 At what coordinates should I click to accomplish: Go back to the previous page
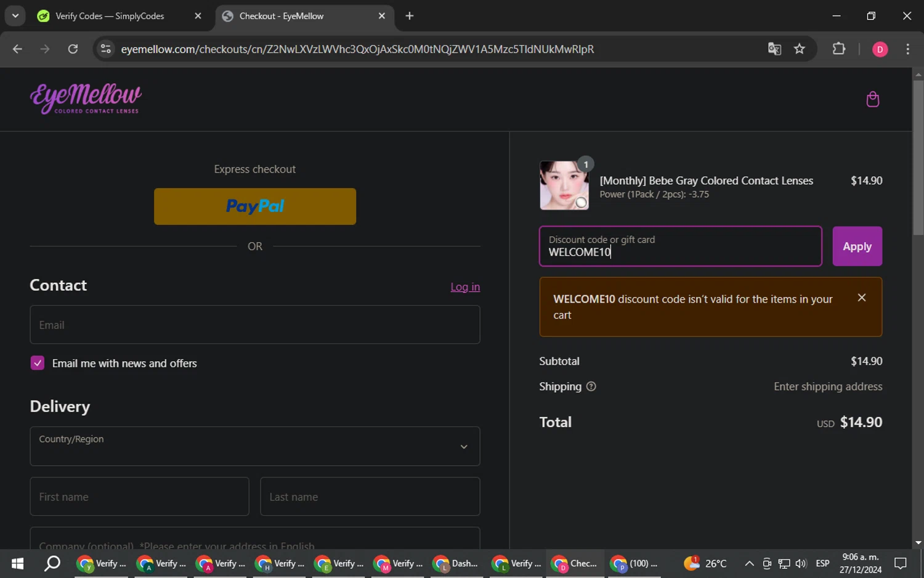(17, 49)
